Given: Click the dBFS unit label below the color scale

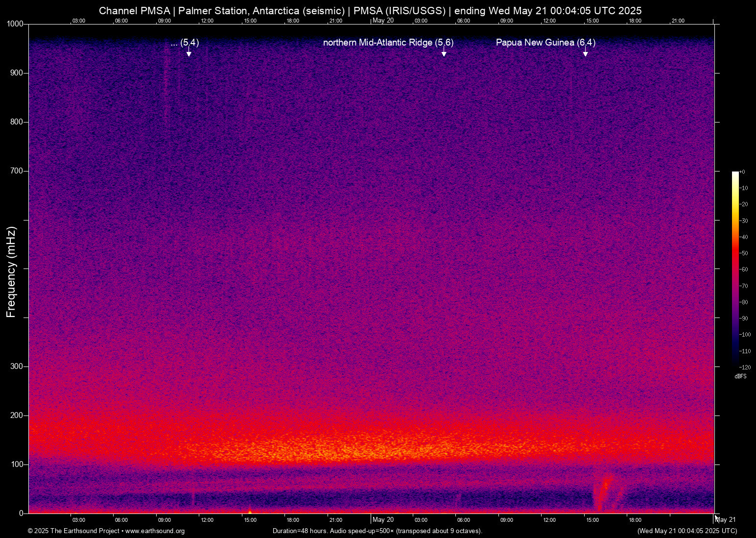Looking at the screenshot, I should point(740,376).
